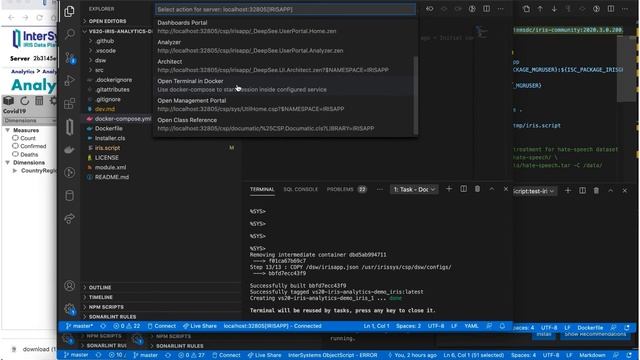Close the terminal panel
640x360 pixels.
506,189
